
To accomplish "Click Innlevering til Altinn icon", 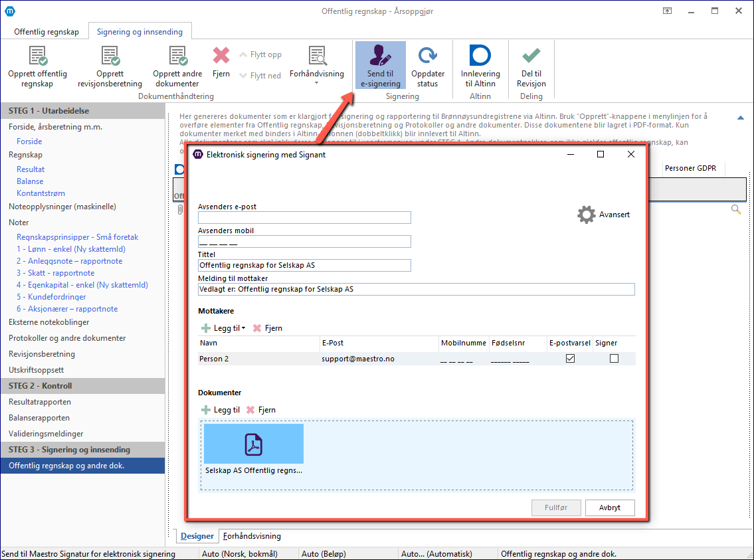I will click(480, 55).
